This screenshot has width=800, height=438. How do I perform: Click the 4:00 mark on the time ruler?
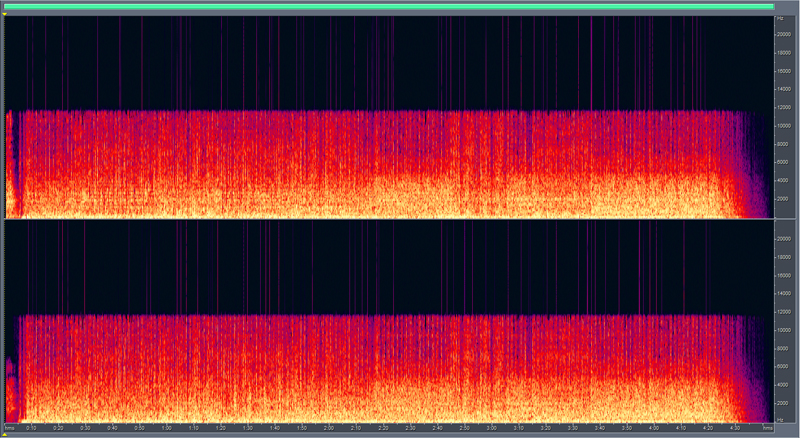point(653,428)
